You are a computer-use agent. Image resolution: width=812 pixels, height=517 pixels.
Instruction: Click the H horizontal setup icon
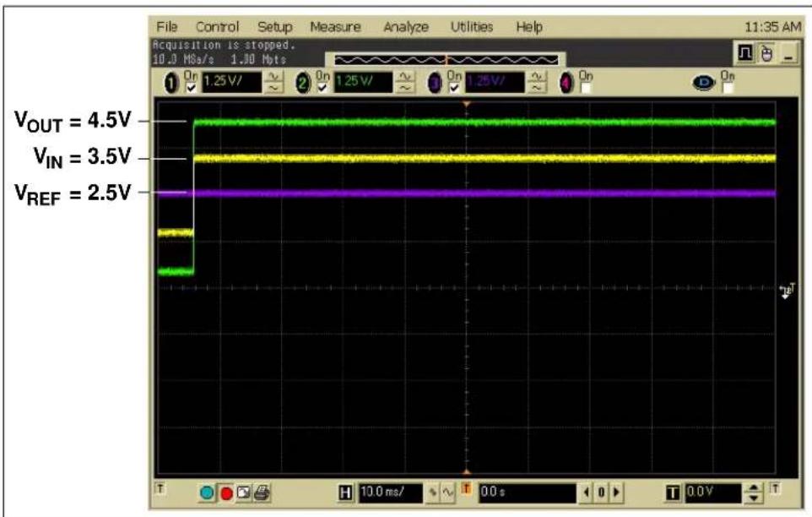(x=345, y=493)
